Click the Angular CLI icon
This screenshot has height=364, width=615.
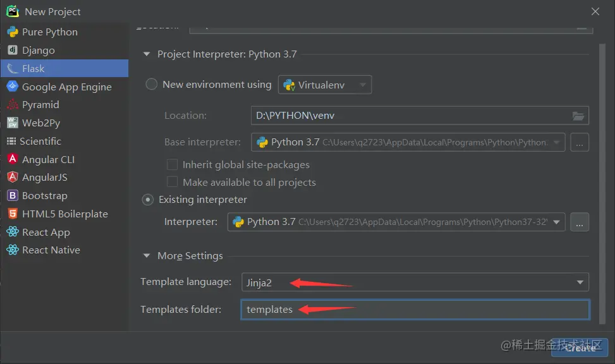(x=13, y=159)
